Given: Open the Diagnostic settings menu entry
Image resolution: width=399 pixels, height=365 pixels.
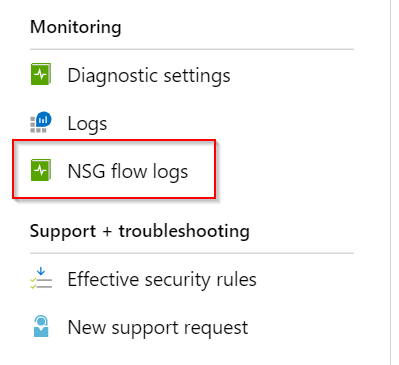Looking at the screenshot, I should point(149,75).
